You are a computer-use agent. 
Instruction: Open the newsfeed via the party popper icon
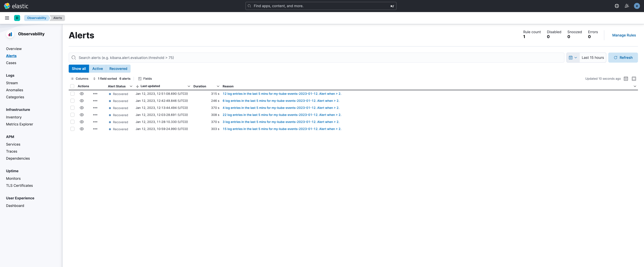pyautogui.click(x=627, y=6)
